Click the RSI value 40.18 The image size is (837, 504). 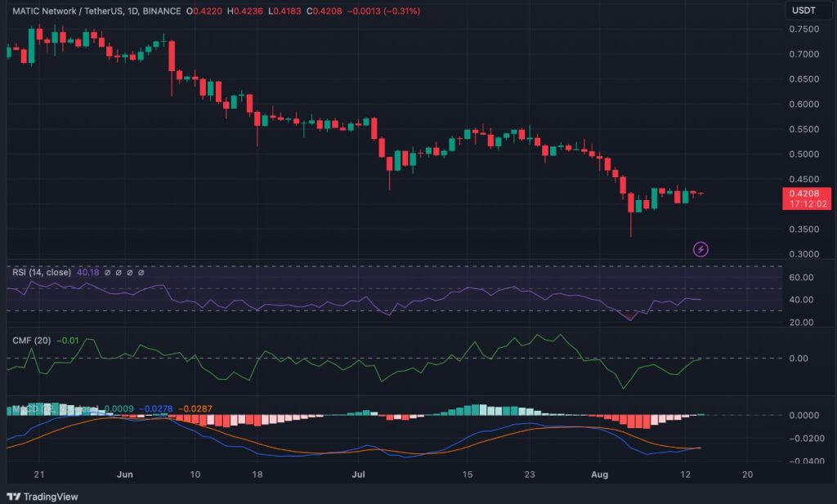click(x=88, y=273)
